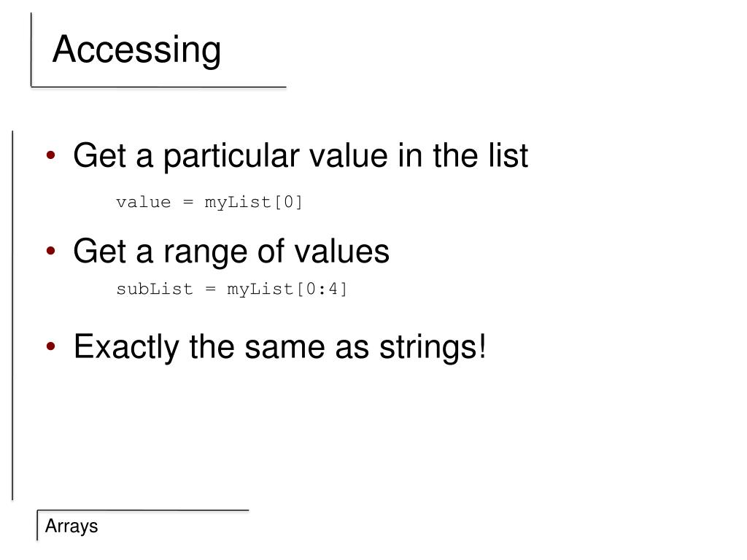Image resolution: width=747 pixels, height=560 pixels.
Task: Click the red bullet before "Get a particular"
Action: (x=50, y=157)
